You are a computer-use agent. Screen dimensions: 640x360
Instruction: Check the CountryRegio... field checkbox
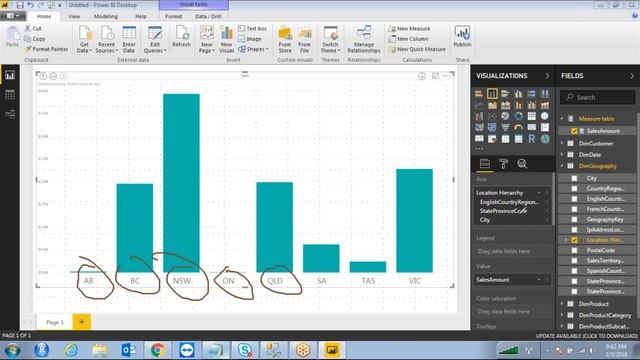(574, 189)
